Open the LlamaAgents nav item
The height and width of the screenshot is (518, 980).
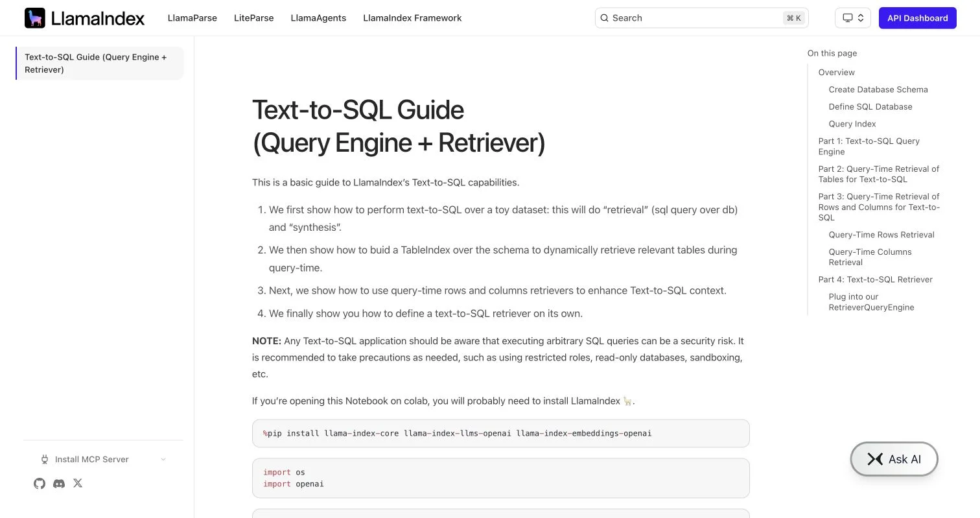318,18
